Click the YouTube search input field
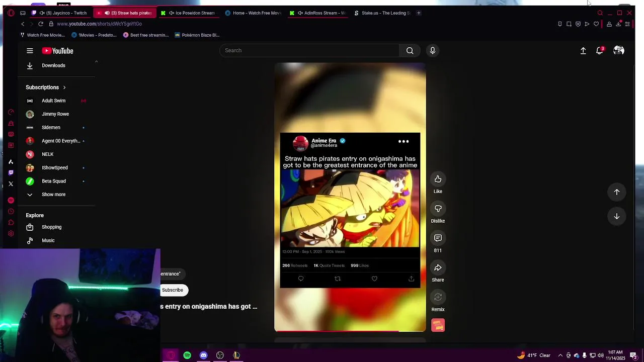 coord(309,50)
